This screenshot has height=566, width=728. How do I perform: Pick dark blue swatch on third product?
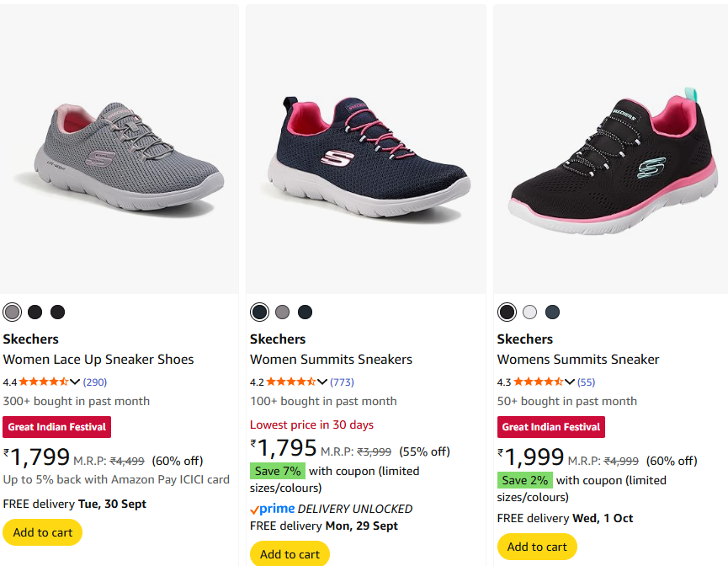click(x=552, y=312)
